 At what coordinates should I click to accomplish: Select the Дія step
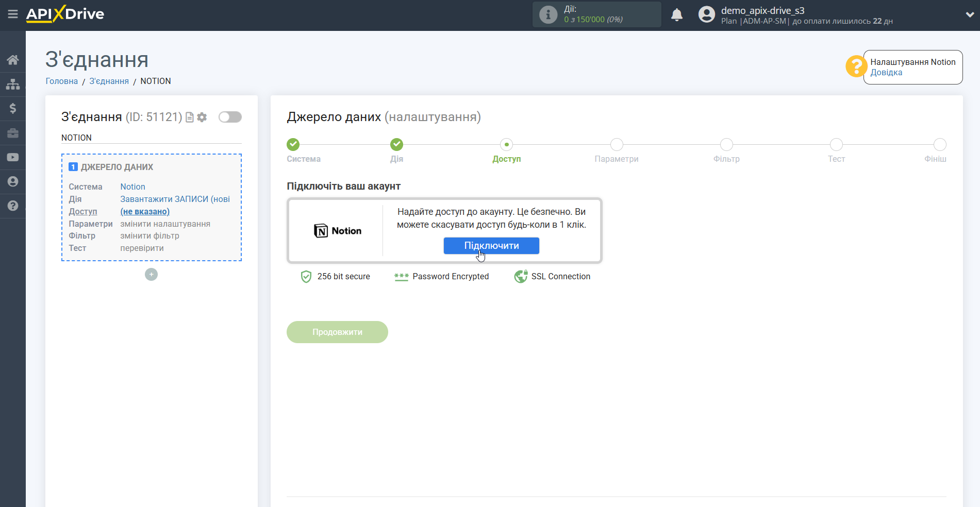tap(396, 144)
